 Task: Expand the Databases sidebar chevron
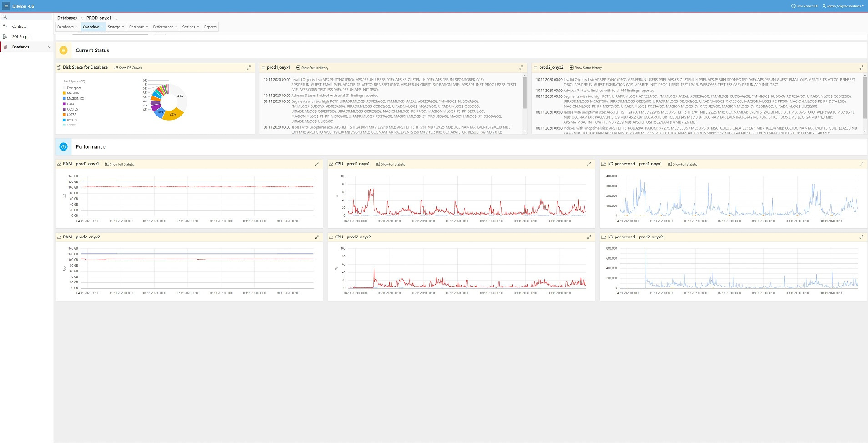tap(49, 47)
